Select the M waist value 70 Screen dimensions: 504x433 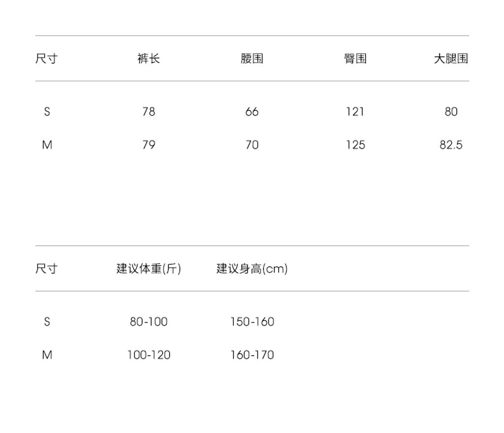click(x=252, y=145)
